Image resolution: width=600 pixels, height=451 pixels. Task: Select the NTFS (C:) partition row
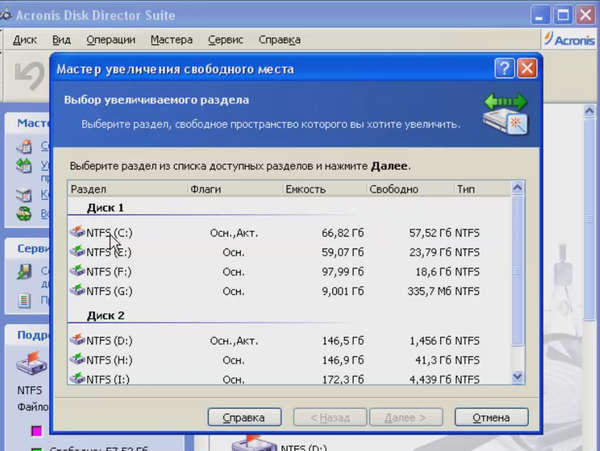289,233
